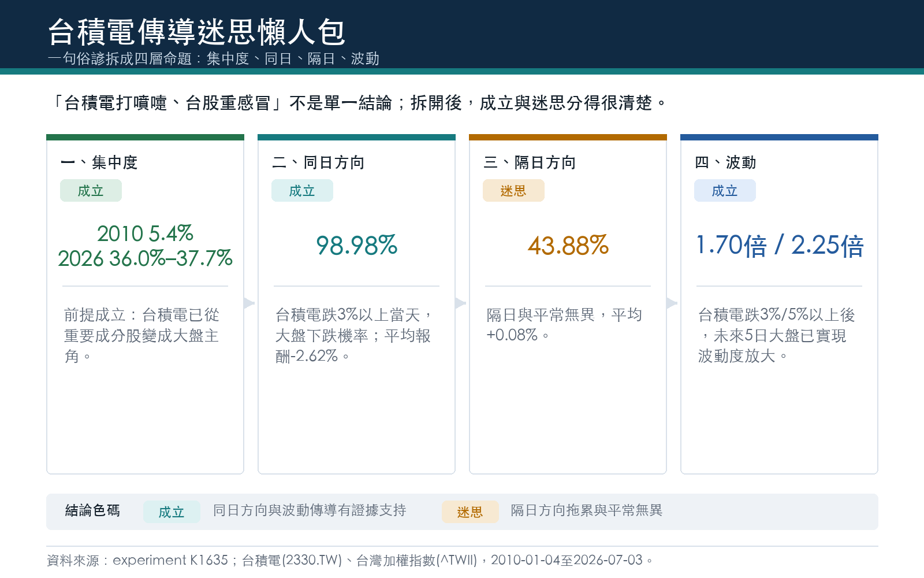Click legend text 同日方向與波動傳導有證據支持

310,510
